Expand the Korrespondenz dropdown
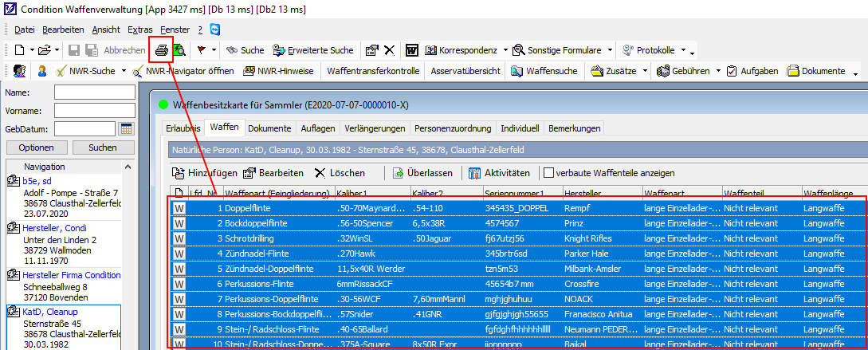868x350 pixels. click(504, 50)
